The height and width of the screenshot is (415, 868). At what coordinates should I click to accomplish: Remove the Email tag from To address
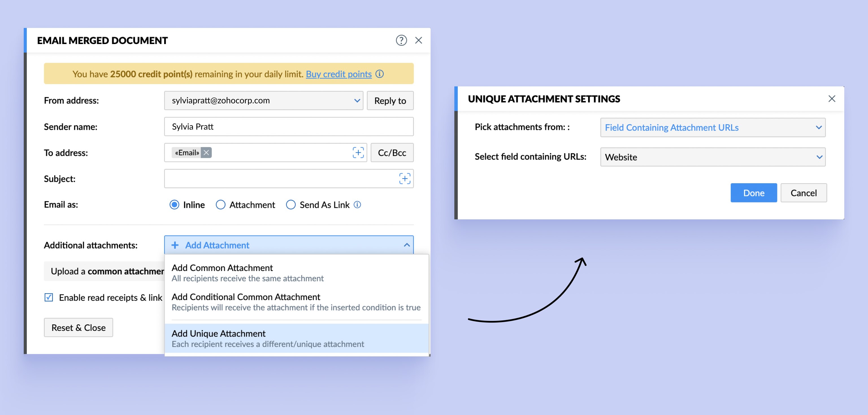pyautogui.click(x=206, y=152)
